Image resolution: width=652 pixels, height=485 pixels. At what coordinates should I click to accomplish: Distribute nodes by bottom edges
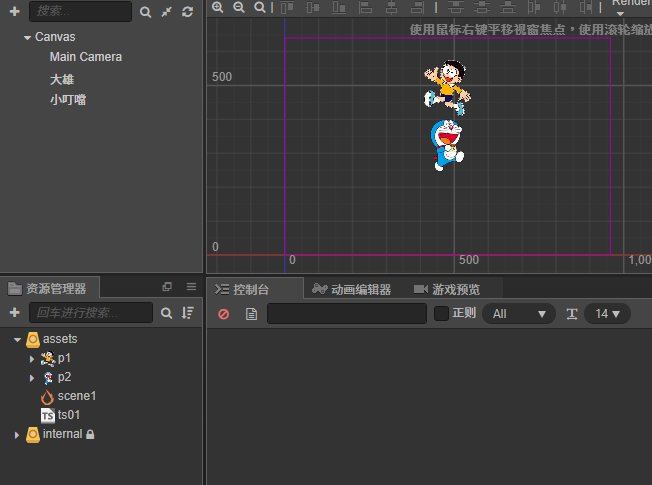coord(508,7)
